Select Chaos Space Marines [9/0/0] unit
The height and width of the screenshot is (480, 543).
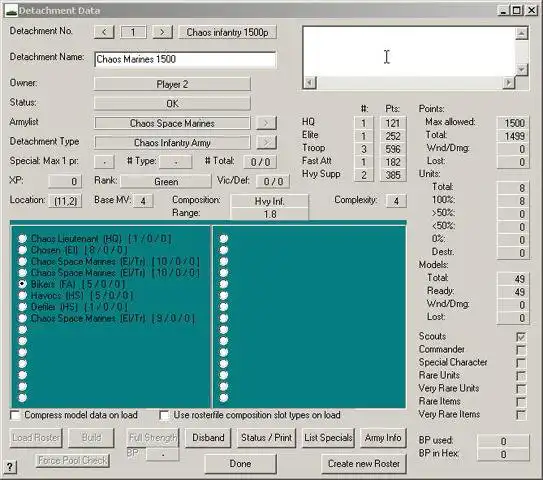coord(23,318)
